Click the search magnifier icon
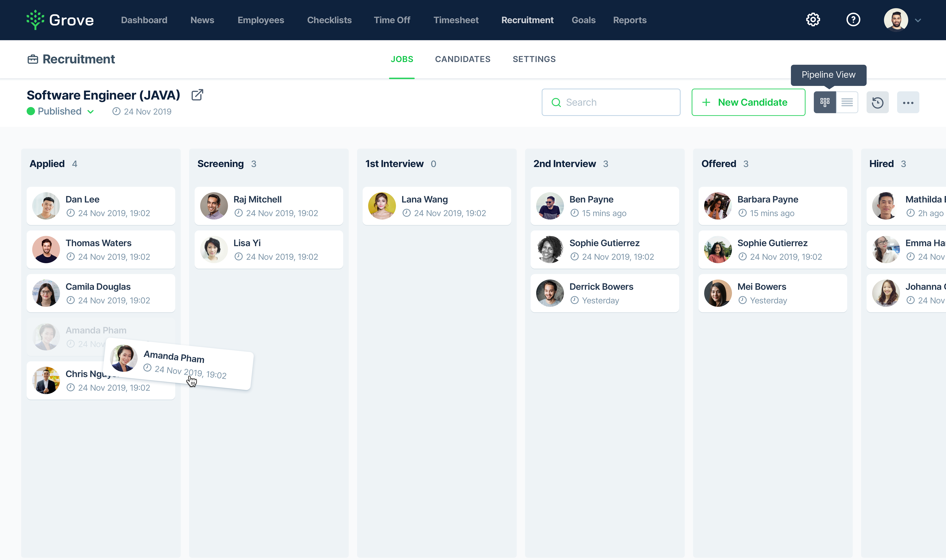Image resolution: width=946 pixels, height=560 pixels. (556, 102)
